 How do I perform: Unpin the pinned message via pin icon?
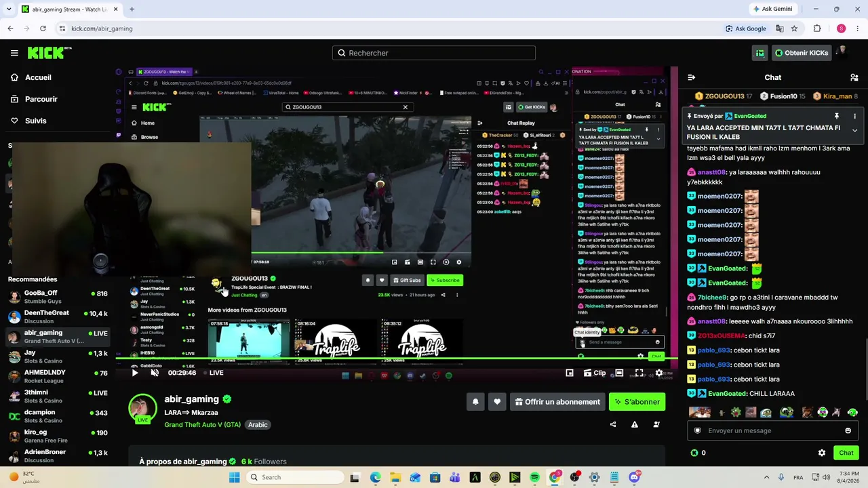(837, 116)
